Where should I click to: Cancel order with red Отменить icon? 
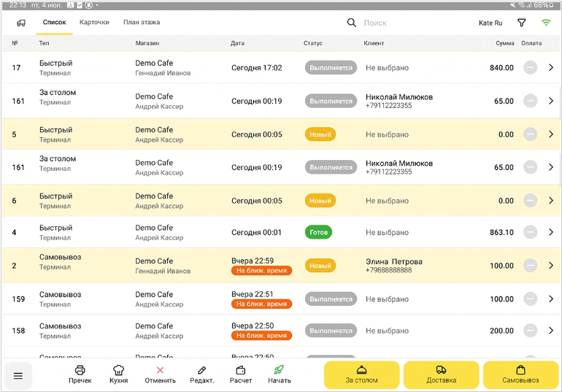coord(160,371)
